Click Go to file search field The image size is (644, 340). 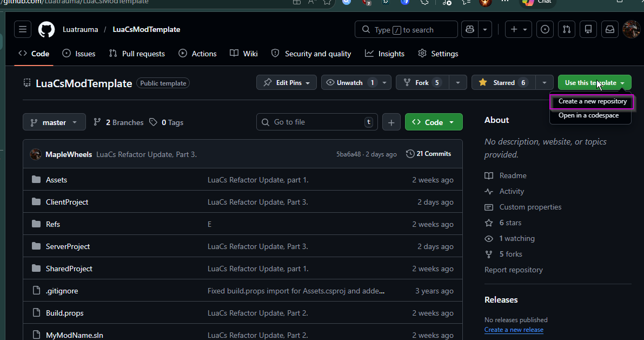[317, 122]
